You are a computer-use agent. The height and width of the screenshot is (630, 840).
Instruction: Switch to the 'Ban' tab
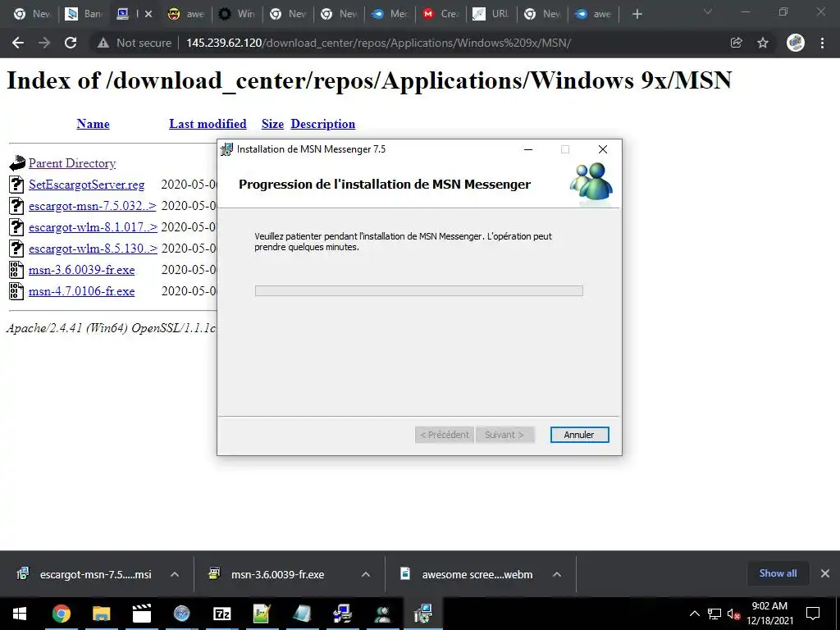pyautogui.click(x=83, y=14)
